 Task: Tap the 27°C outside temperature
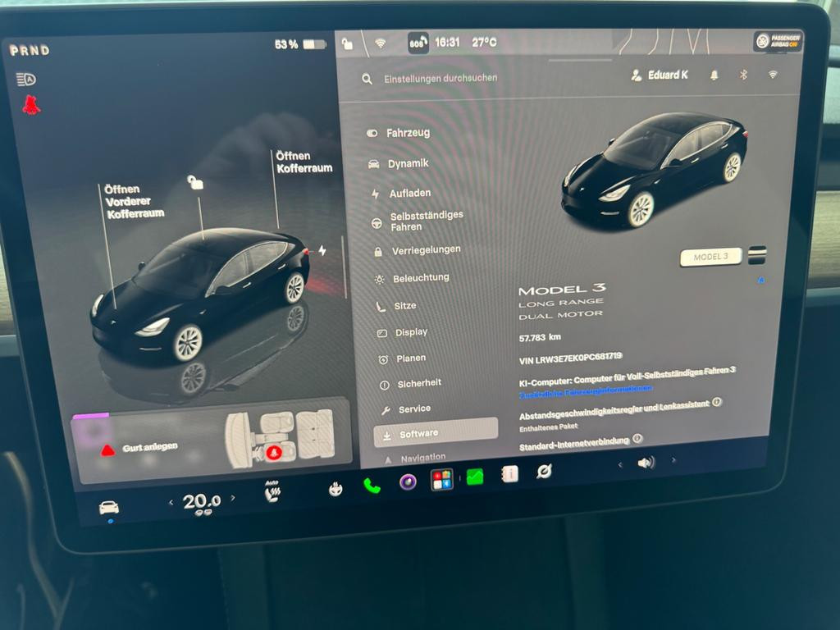[x=484, y=43]
